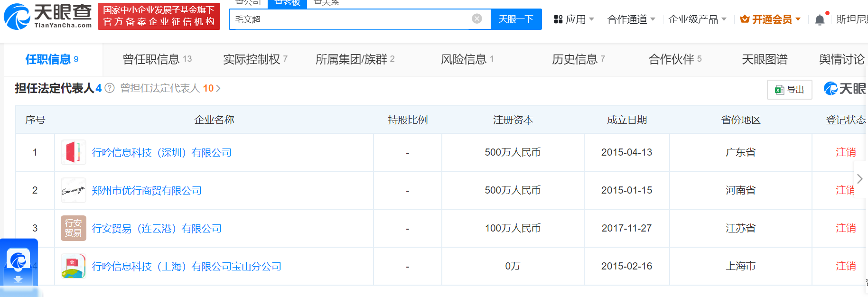Open the 开通会员 membership menu

pos(771,19)
